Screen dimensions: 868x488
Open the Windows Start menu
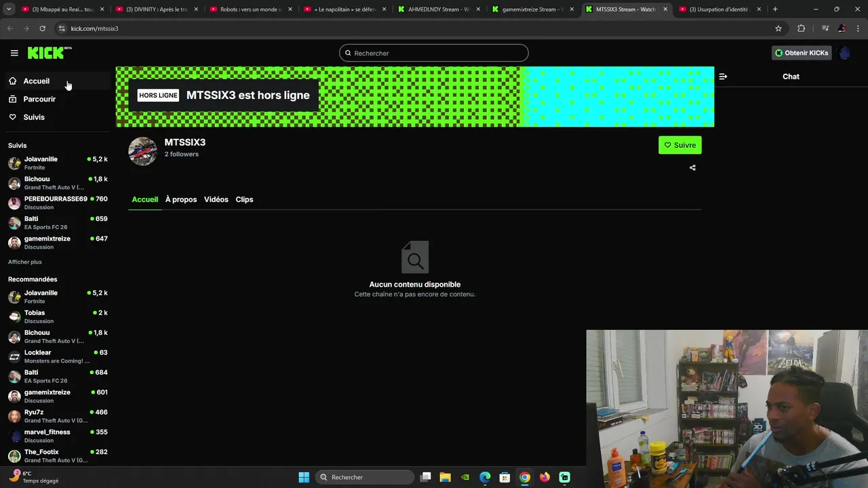[x=304, y=477]
